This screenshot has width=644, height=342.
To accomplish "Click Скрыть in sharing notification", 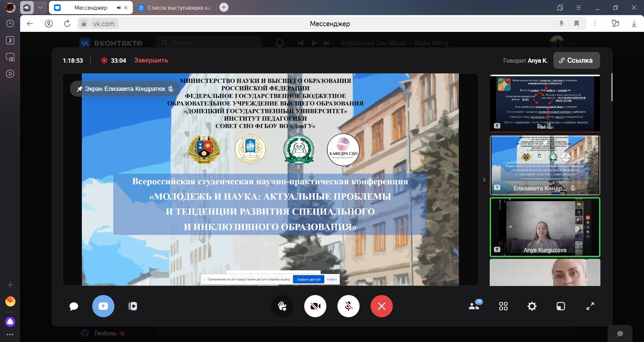I will click(x=332, y=279).
